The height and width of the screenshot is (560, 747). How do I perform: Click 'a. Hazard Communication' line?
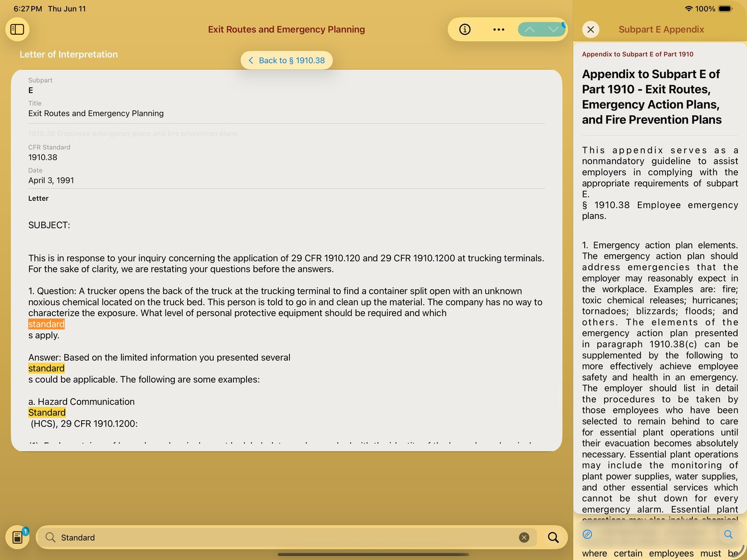(82, 402)
